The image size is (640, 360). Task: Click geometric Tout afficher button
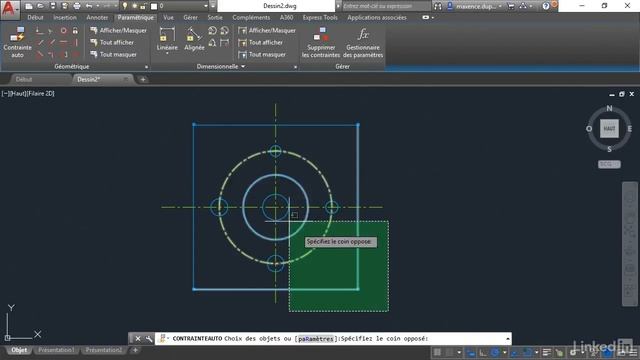point(112,42)
